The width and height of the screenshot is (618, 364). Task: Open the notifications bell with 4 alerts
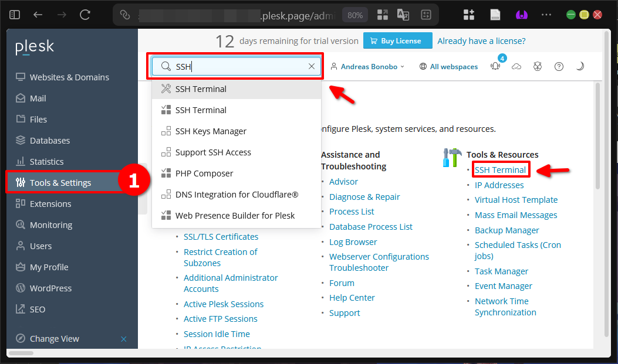495,66
